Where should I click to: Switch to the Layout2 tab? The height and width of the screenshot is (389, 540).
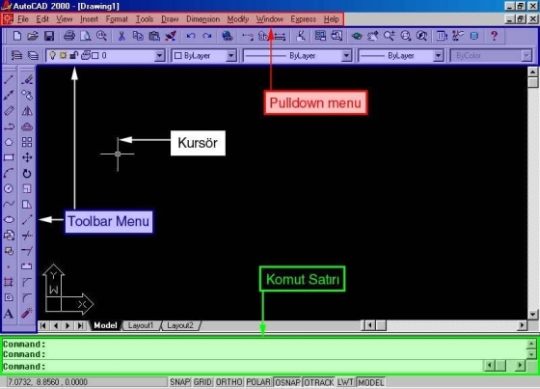click(180, 325)
